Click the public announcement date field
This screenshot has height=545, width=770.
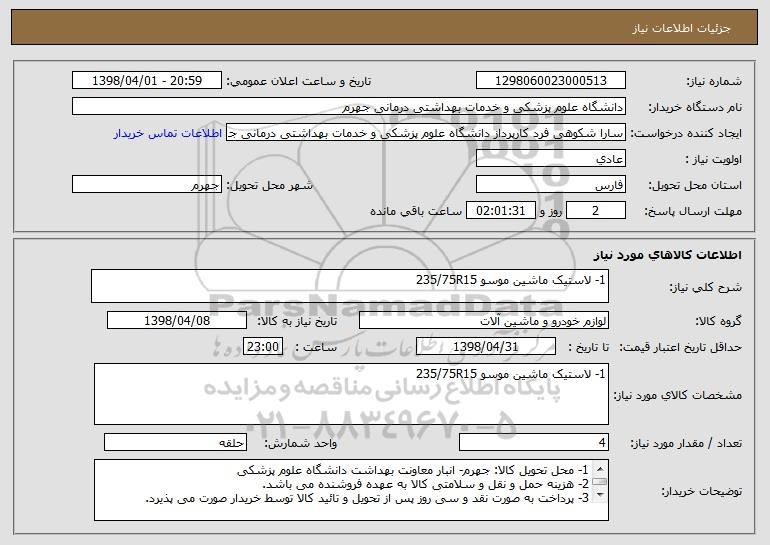[147, 80]
